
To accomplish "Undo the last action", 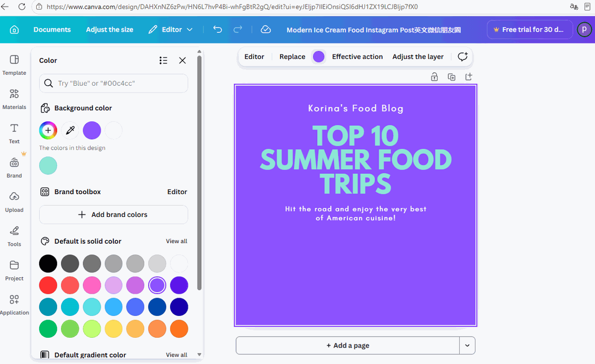I will (x=217, y=30).
